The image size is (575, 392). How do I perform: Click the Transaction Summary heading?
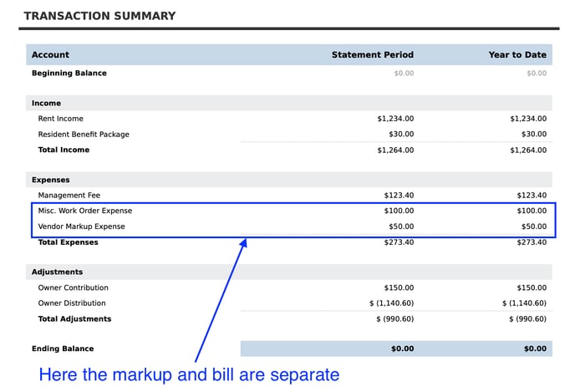coord(99,16)
